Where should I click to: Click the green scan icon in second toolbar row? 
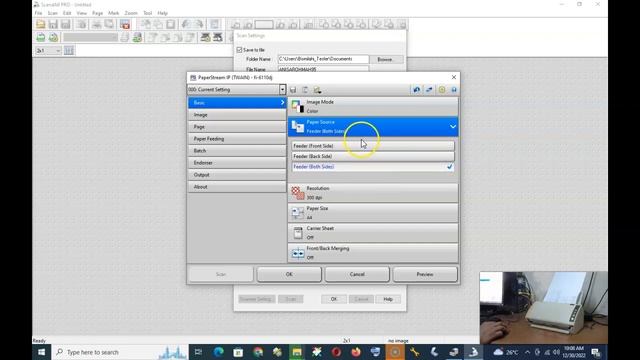41,38
